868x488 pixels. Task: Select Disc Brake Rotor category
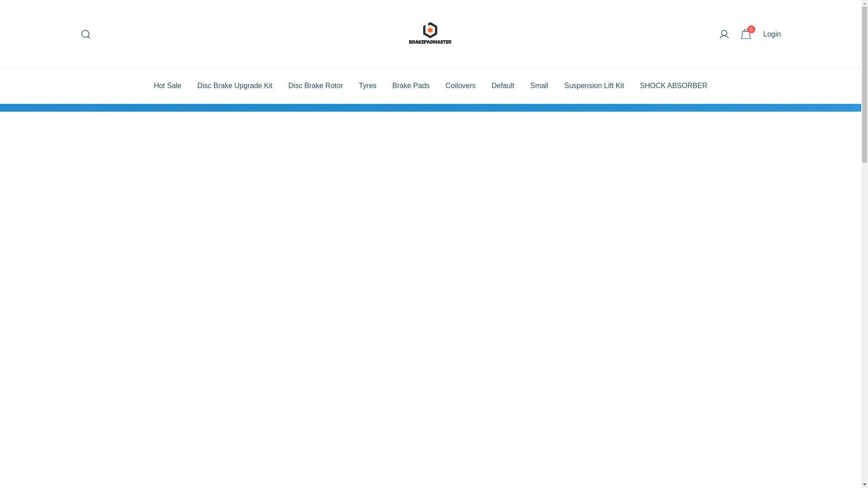coord(316,86)
